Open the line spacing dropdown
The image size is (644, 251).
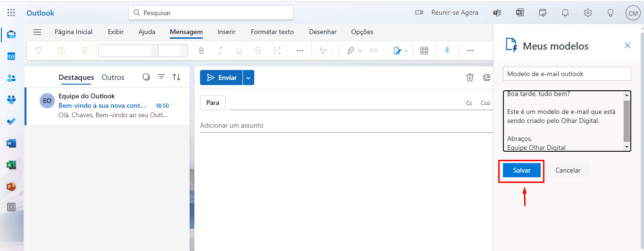coord(280,51)
